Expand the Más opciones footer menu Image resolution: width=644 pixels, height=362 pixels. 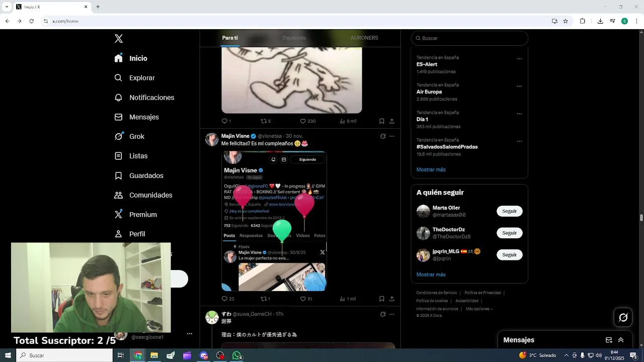click(479, 309)
